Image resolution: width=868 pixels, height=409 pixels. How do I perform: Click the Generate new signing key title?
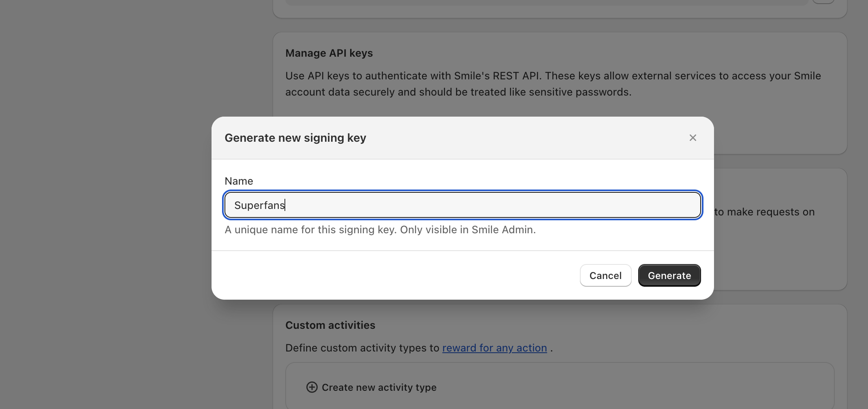[295, 138]
